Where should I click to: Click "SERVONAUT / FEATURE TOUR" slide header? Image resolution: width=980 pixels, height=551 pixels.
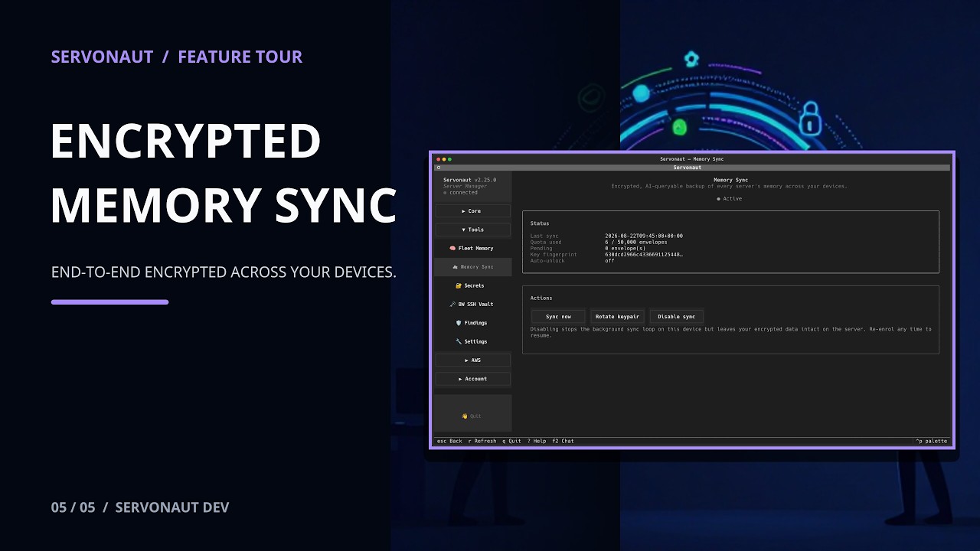177,57
